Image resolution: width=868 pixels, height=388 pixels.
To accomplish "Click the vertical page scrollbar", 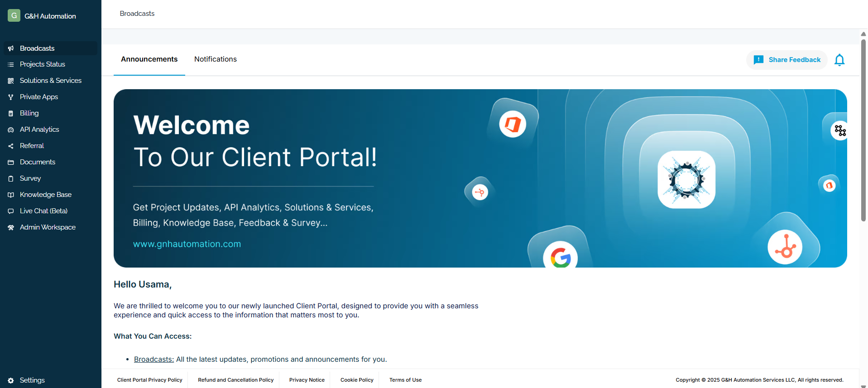I will [863, 130].
